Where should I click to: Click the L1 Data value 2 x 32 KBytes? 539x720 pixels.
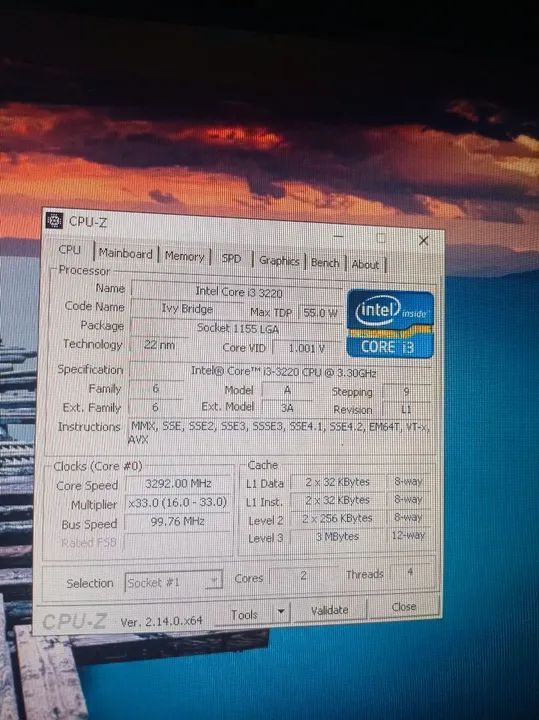(338, 482)
